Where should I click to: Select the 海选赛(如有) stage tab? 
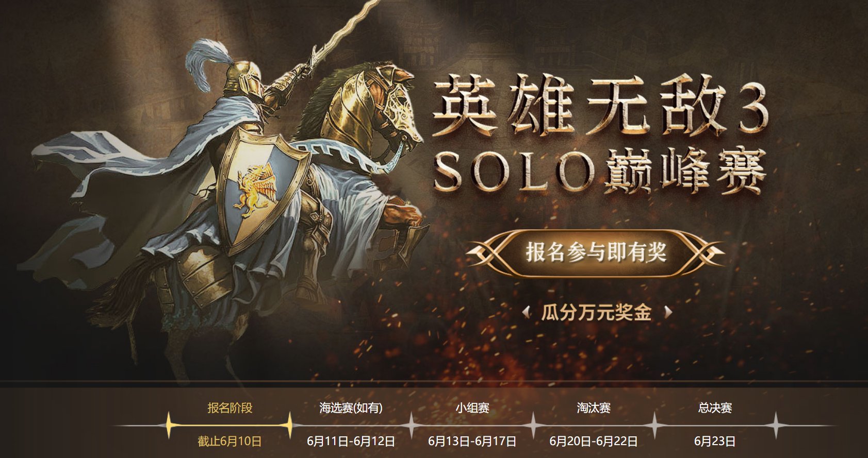pyautogui.click(x=351, y=408)
